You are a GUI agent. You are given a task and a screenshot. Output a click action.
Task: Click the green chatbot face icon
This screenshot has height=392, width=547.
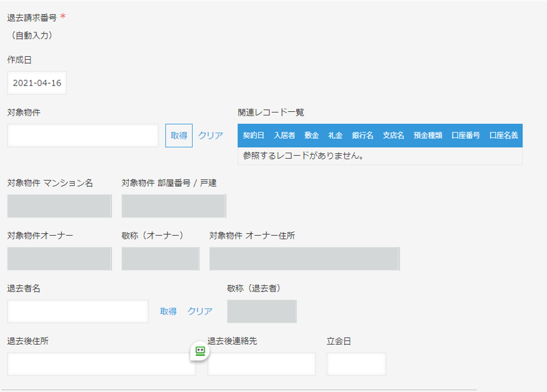pyautogui.click(x=200, y=351)
